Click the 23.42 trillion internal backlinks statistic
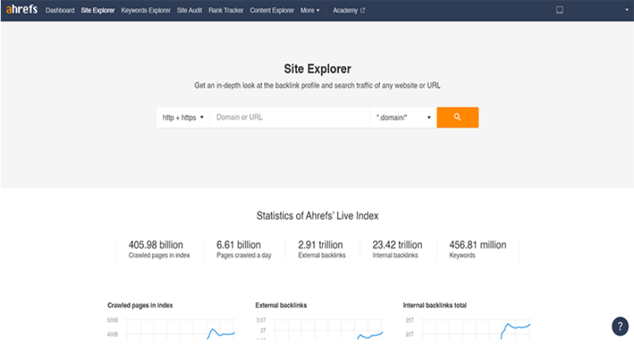 [397, 249]
